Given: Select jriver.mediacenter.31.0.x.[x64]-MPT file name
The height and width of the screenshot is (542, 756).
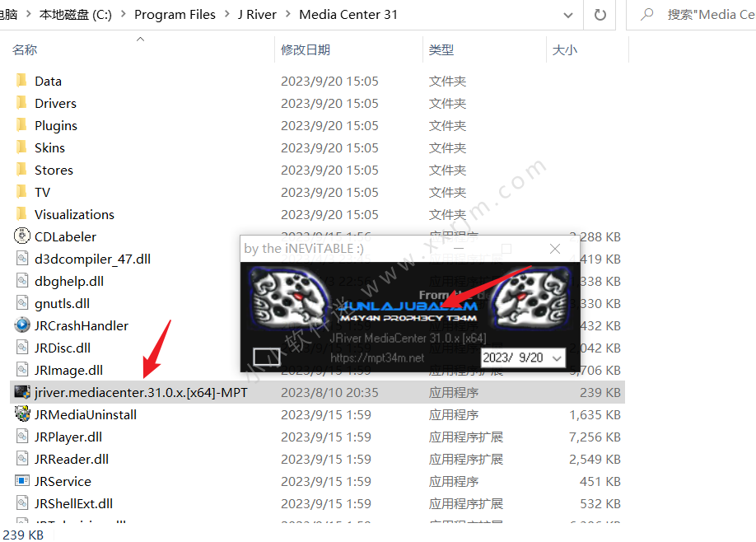Looking at the screenshot, I should pyautogui.click(x=142, y=393).
